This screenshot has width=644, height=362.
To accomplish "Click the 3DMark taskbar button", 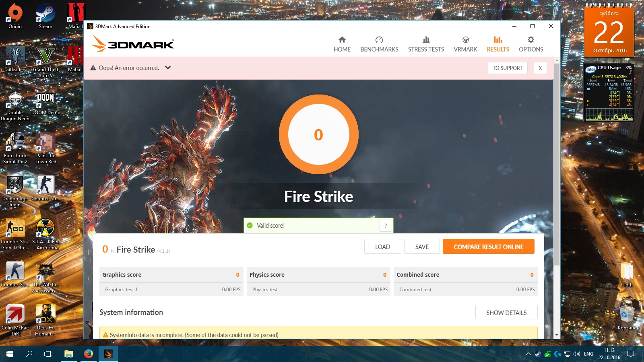I will [108, 354].
